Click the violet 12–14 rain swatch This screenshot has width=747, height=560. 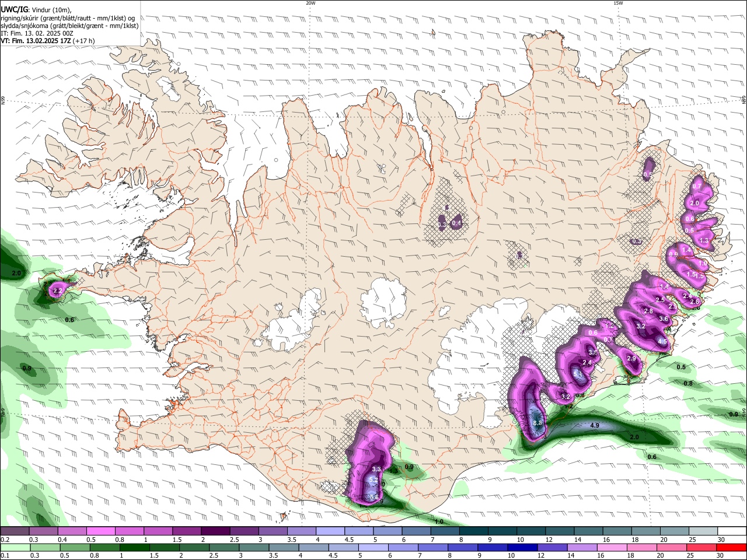tap(552, 547)
